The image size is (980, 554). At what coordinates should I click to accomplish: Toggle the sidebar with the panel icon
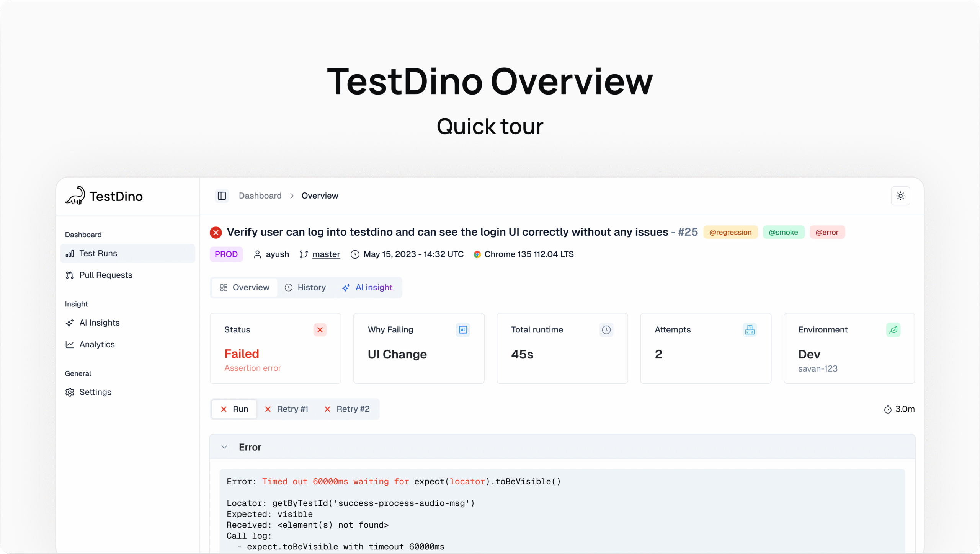(222, 196)
